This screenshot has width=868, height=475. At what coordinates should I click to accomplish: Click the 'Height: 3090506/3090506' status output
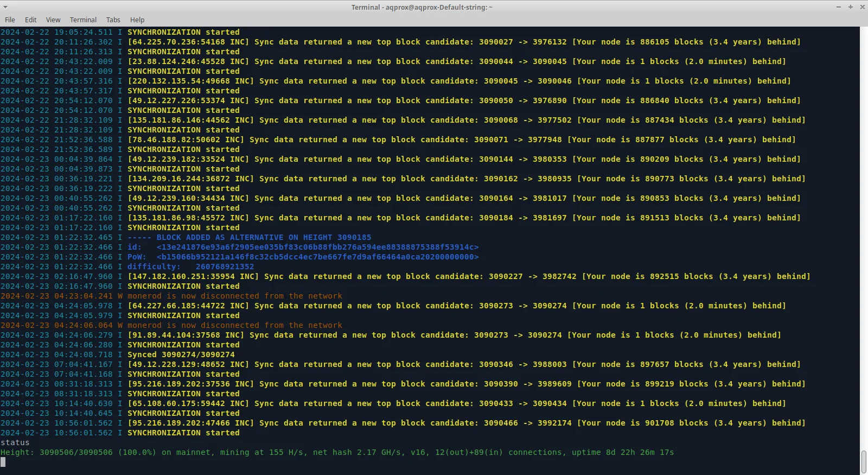click(x=56, y=452)
